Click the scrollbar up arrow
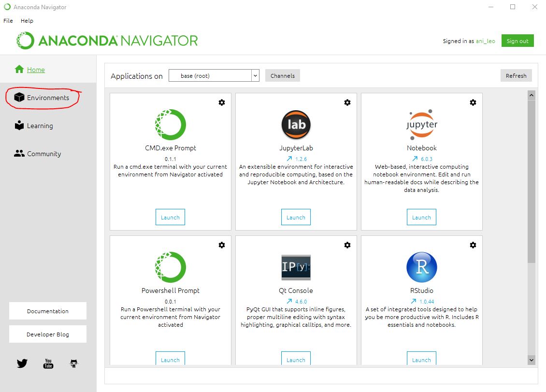546x392 pixels. 532,95
